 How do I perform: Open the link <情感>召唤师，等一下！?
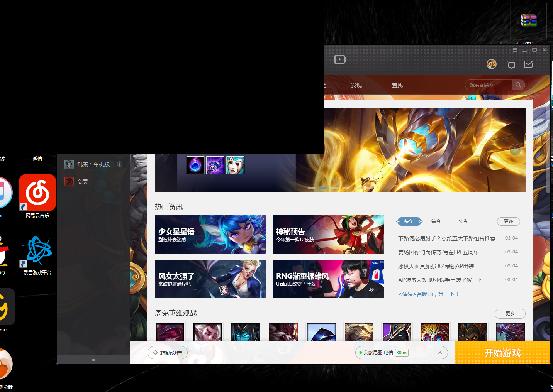(x=429, y=294)
